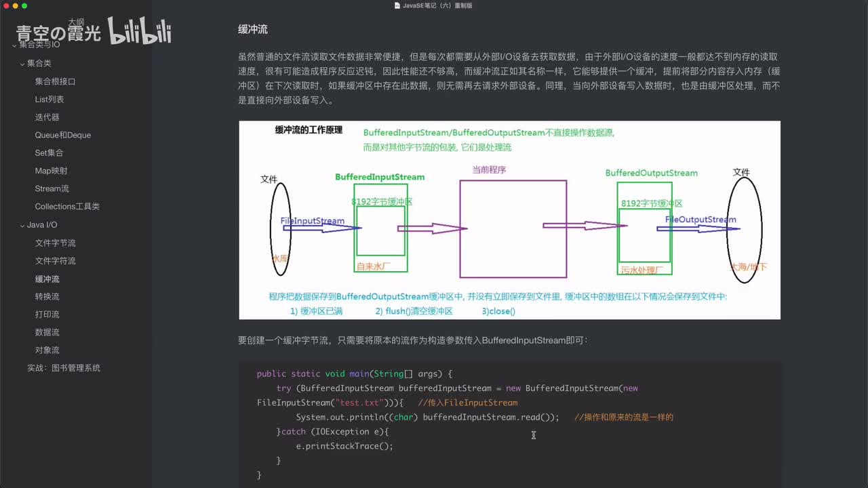
Task: Jump to 转换流 section in outline
Action: [x=47, y=296]
